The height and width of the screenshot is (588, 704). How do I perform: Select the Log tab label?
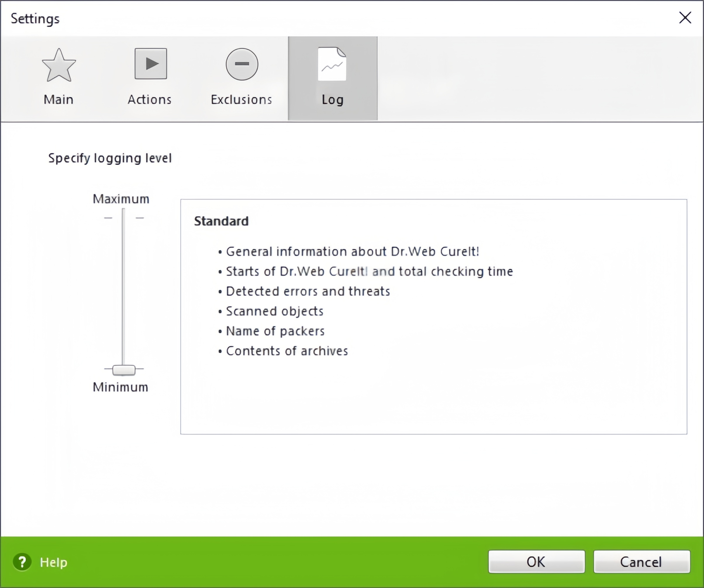click(332, 100)
